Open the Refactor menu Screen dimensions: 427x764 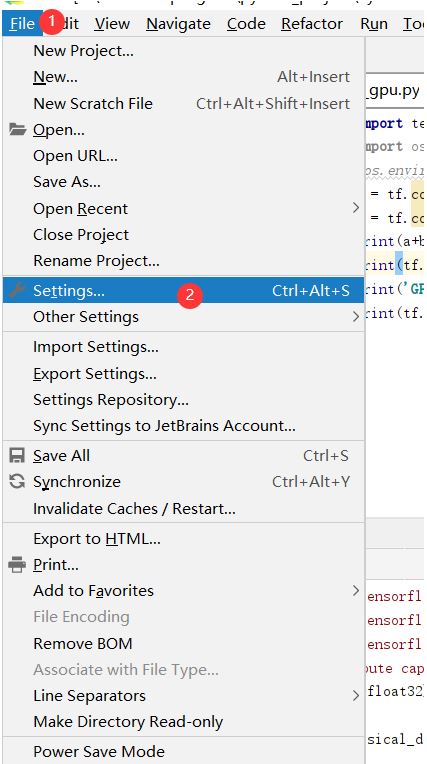pos(312,23)
